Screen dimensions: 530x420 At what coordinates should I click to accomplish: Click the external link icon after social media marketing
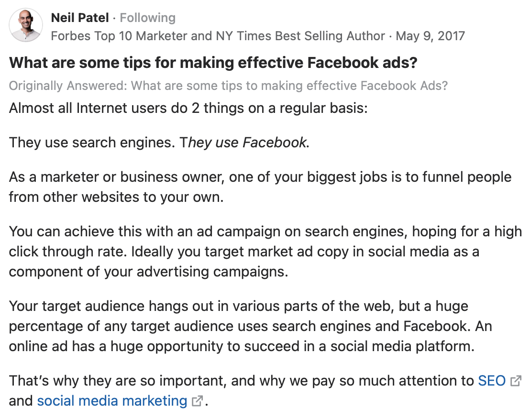point(197,401)
